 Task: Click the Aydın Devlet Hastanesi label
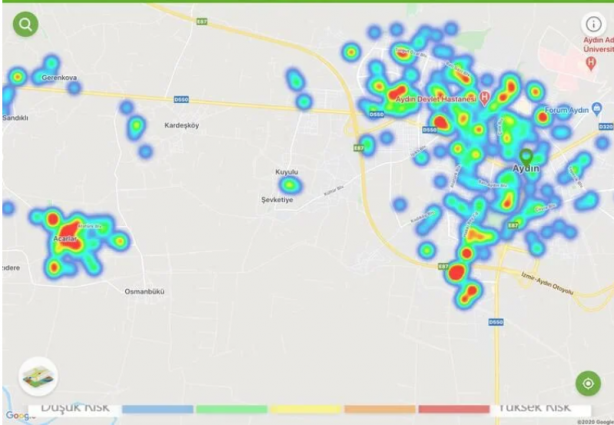coord(436,99)
